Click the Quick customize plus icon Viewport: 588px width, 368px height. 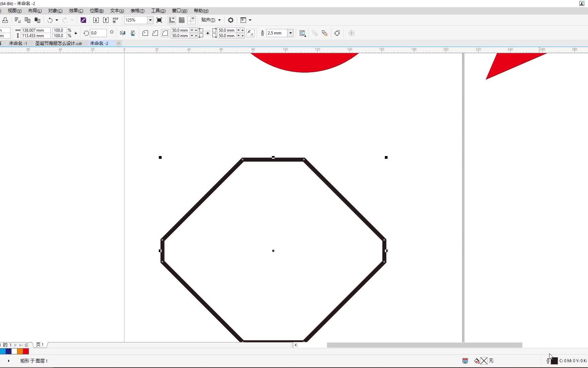click(352, 33)
